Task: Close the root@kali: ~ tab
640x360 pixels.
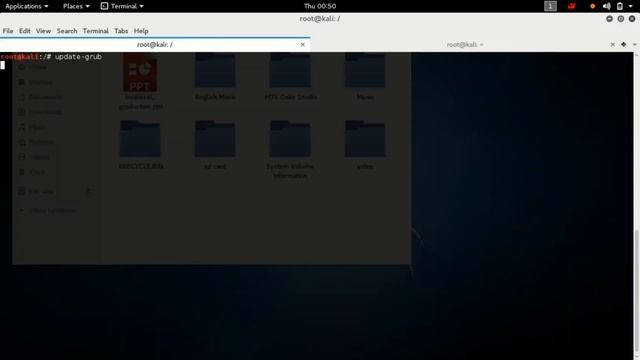Action: point(613,44)
